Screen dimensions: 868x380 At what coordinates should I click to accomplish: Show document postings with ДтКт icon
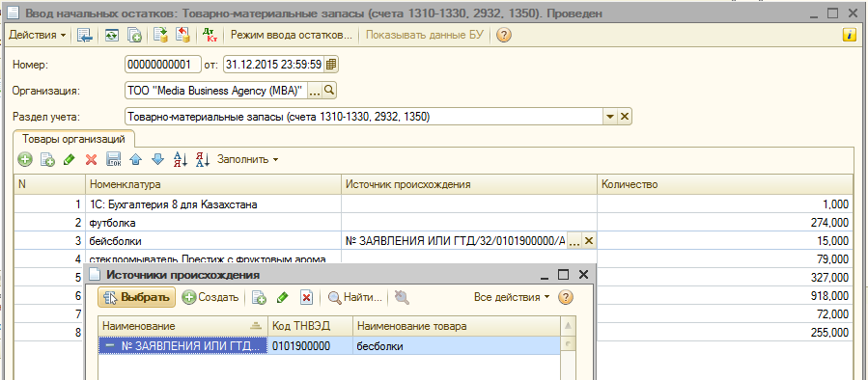click(210, 36)
